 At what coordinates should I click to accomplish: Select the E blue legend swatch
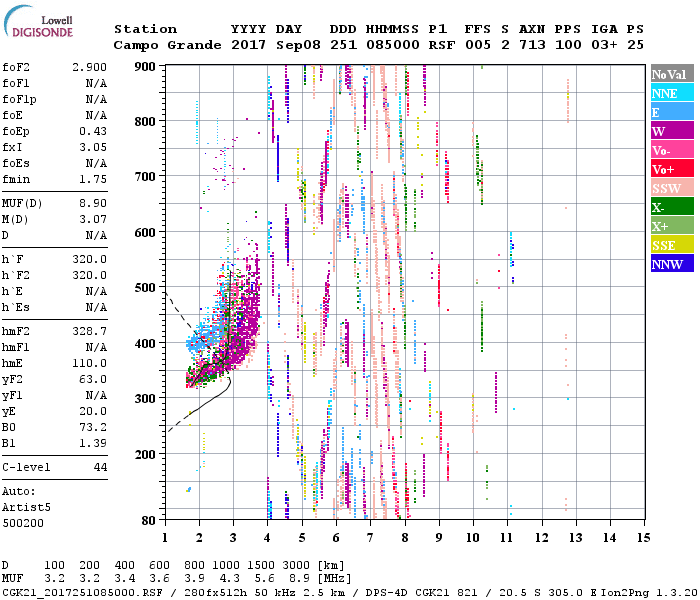[672, 112]
